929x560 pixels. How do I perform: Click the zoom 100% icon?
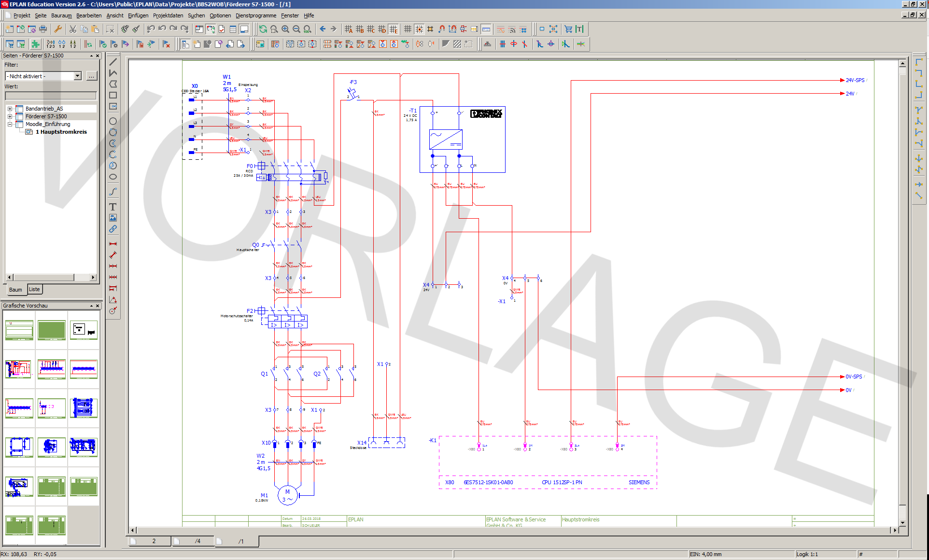point(308,29)
